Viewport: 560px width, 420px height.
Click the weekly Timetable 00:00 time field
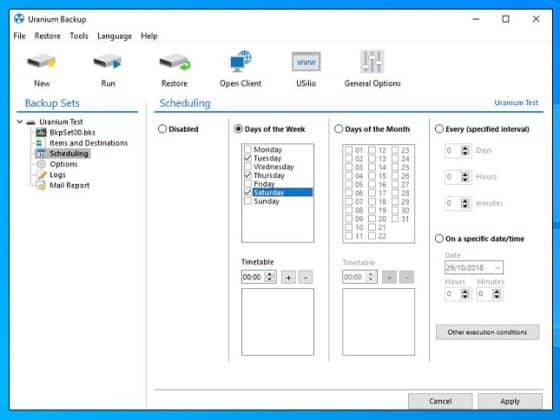(253, 277)
